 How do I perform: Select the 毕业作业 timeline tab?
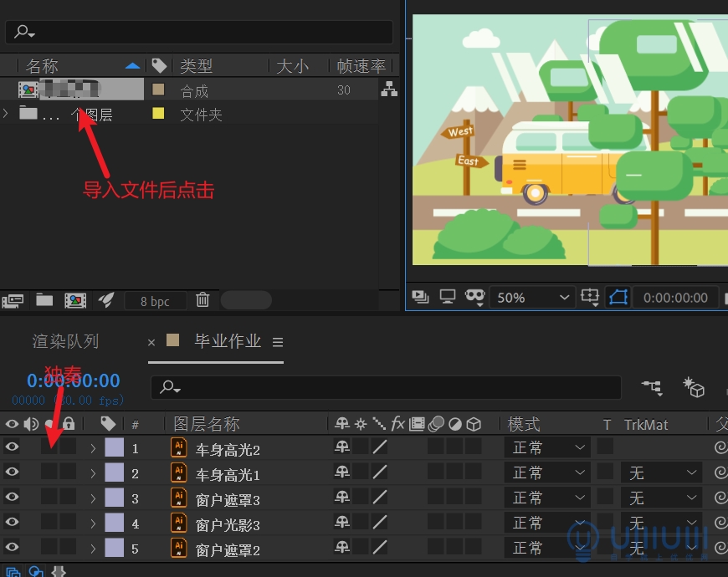coord(228,341)
